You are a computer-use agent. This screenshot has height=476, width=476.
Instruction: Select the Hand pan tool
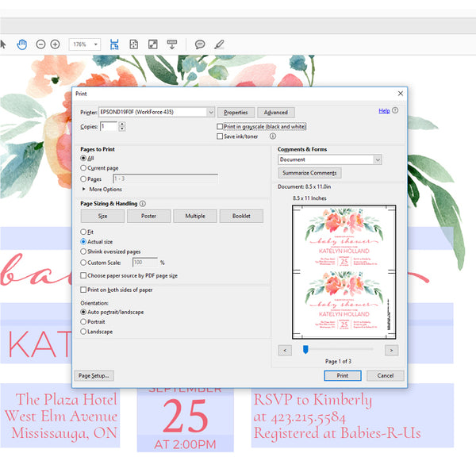[22, 44]
